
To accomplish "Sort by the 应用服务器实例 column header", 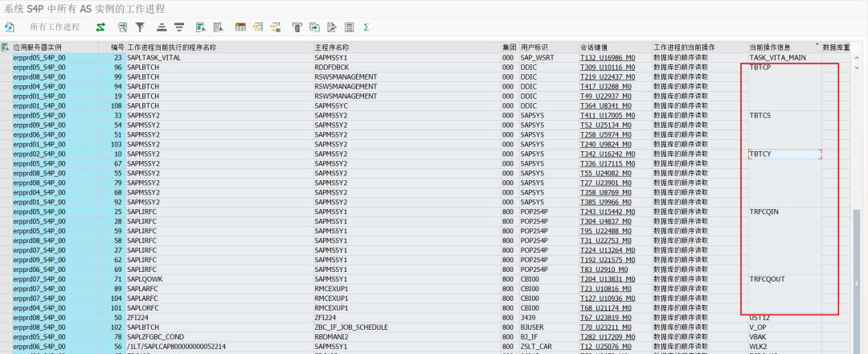I will [x=55, y=47].
